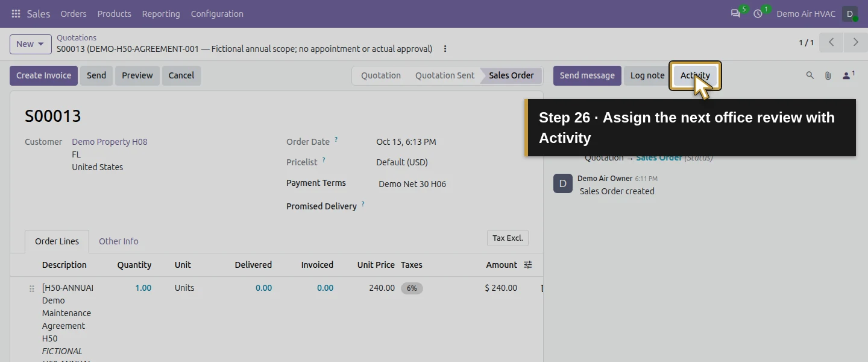Viewport: 868px width, 362px height.
Task: Go to the next record arrow
Action: 855,42
